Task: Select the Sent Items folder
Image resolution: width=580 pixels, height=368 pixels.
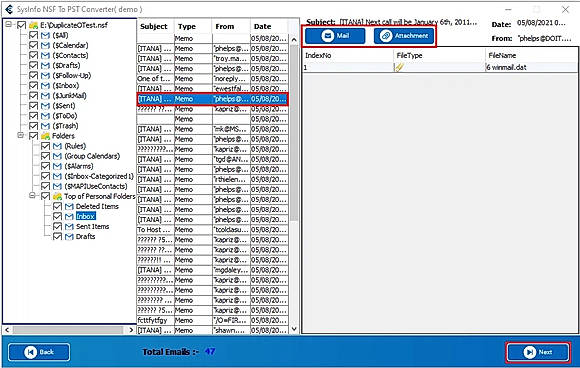Action: pos(92,226)
